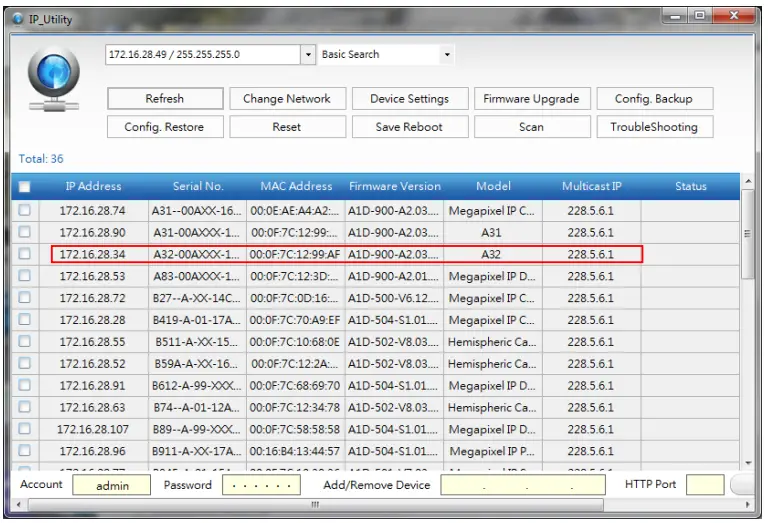Select the checkbox for device 172.16.28.34
The image size is (769, 523).
point(25,254)
